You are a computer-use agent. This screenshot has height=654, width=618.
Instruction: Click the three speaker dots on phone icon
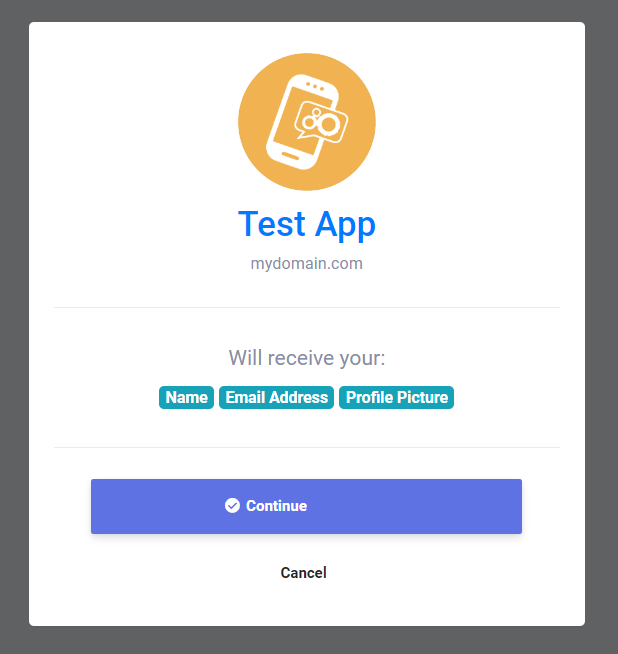[315, 86]
